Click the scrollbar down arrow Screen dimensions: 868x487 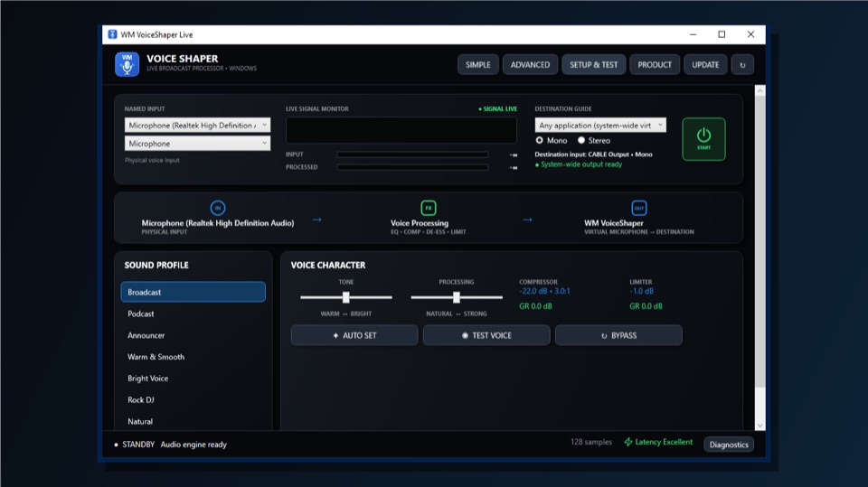pyautogui.click(x=760, y=425)
